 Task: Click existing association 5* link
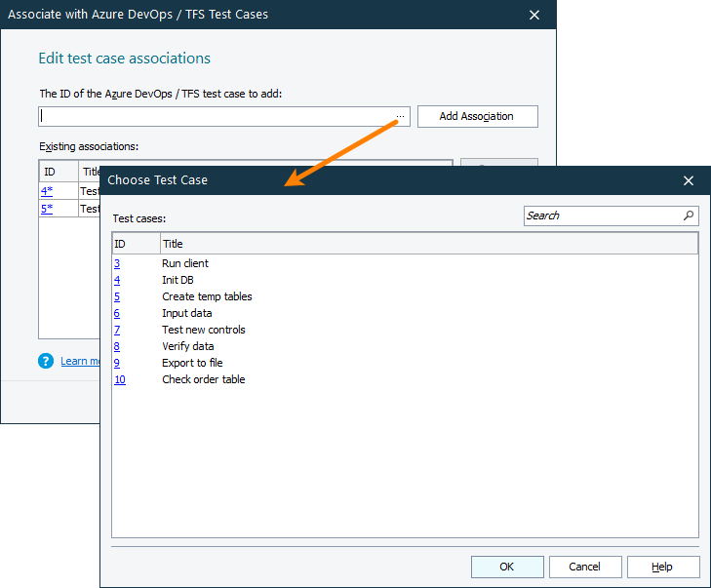click(x=47, y=208)
